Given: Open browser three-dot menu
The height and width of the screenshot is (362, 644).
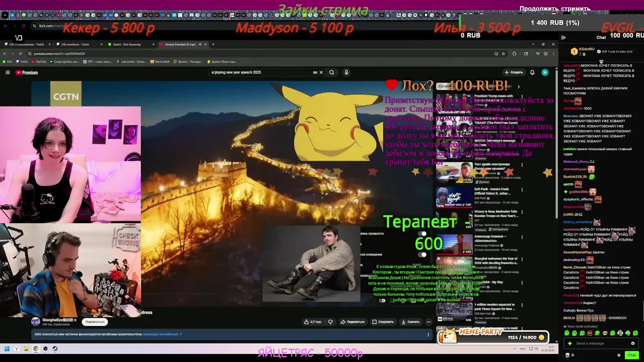Looking at the screenshot, I should click(553, 54).
